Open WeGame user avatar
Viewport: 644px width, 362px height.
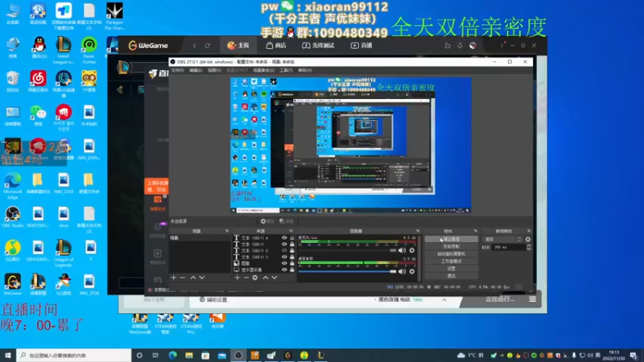[x=473, y=46]
